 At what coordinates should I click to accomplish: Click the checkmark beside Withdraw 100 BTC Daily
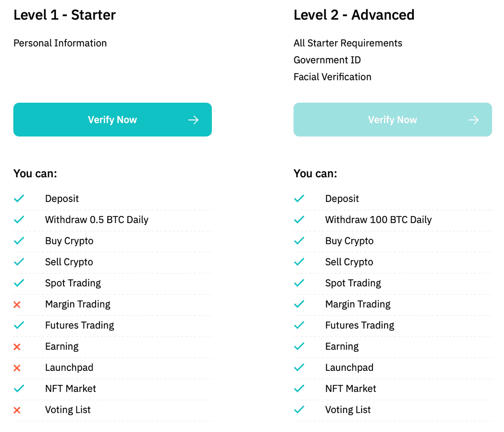click(299, 219)
